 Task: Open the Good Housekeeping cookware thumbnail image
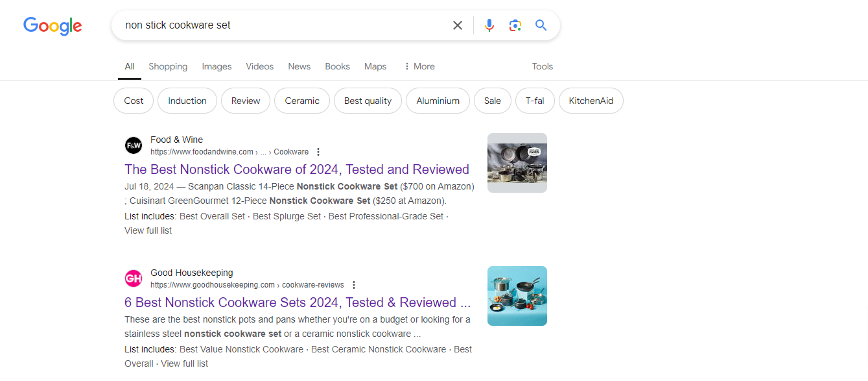517,296
